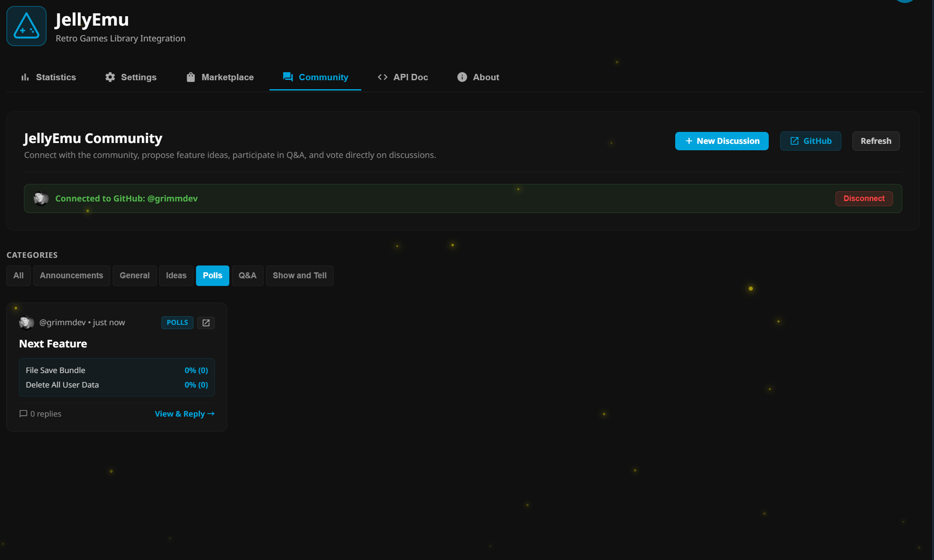Image resolution: width=934 pixels, height=560 pixels.
Task: Click the View & Reply link
Action: coord(184,414)
